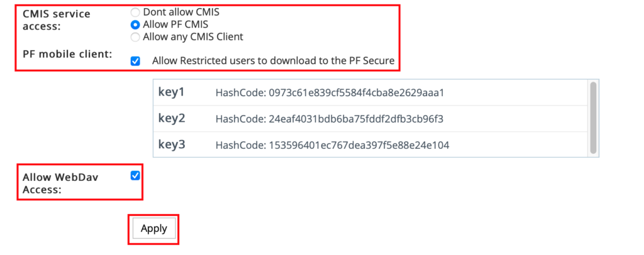The image size is (644, 255).
Task: Click the 'Dont allow CMIS' option text
Action: [x=181, y=12]
